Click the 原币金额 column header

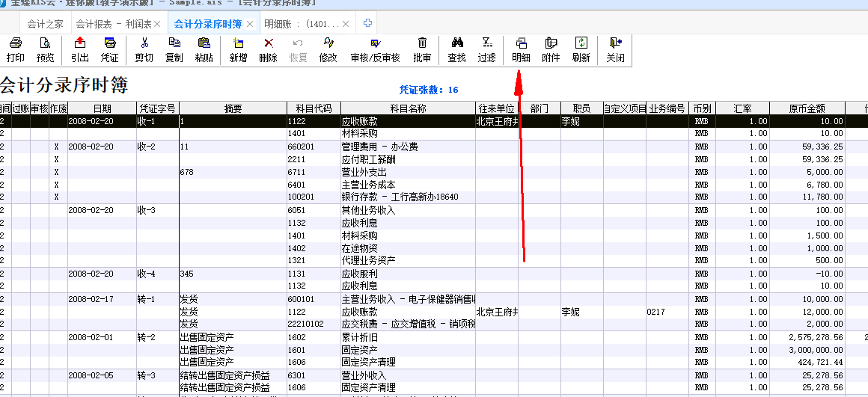[x=807, y=108]
